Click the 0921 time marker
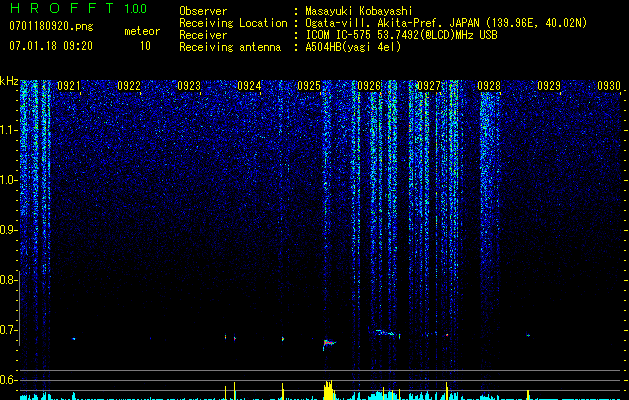The height and width of the screenshot is (400, 629). tap(69, 85)
